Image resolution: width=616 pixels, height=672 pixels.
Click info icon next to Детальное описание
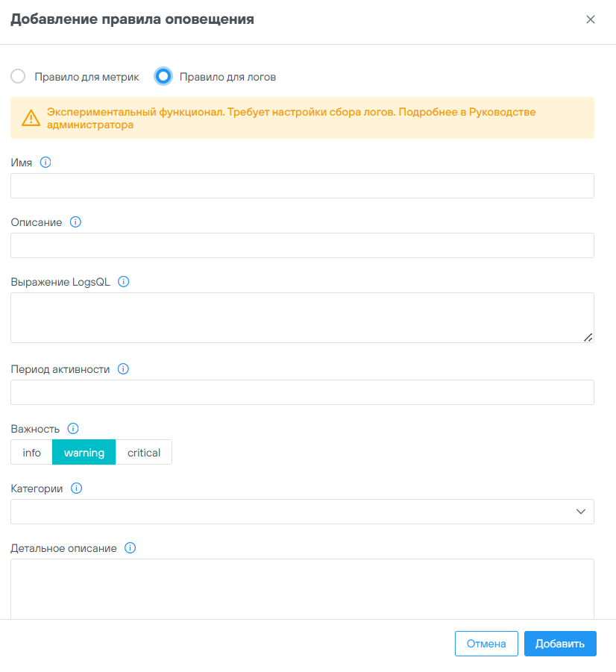point(131,548)
